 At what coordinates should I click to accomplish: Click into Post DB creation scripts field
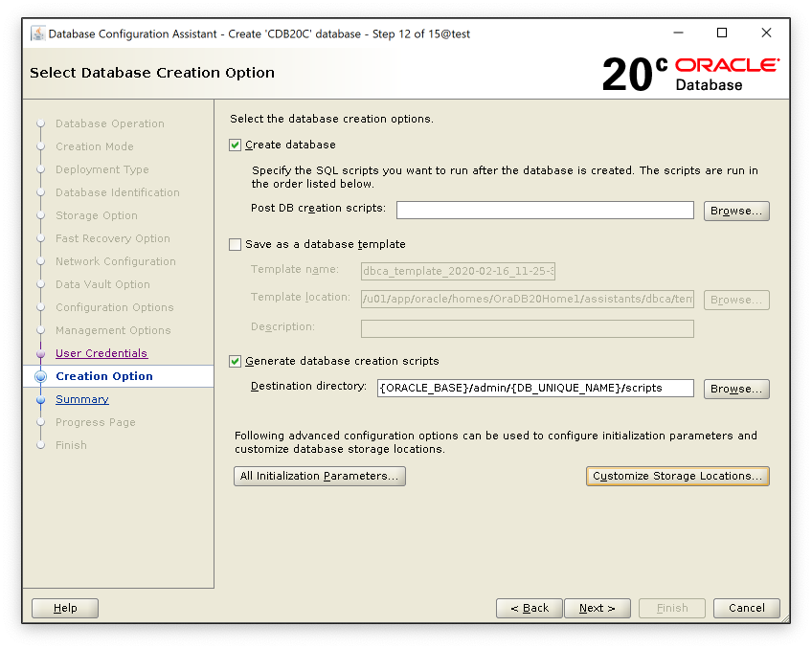545,211
